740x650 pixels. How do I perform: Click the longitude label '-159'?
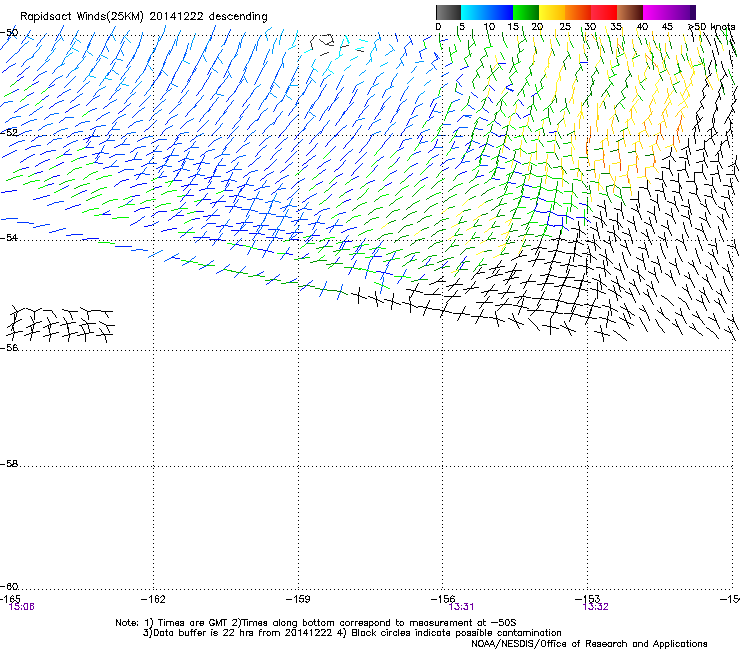click(x=298, y=599)
